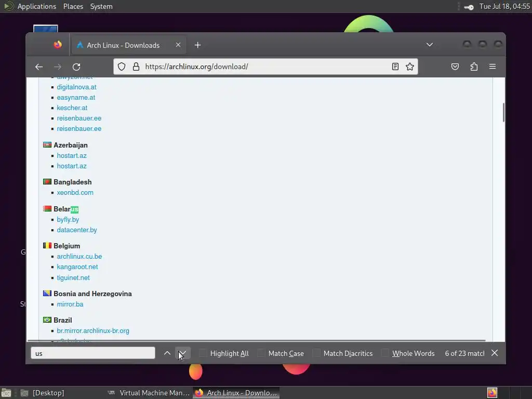The width and height of the screenshot is (532, 399).
Task: Open the Firefox View pinned icon
Action: pyautogui.click(x=58, y=45)
